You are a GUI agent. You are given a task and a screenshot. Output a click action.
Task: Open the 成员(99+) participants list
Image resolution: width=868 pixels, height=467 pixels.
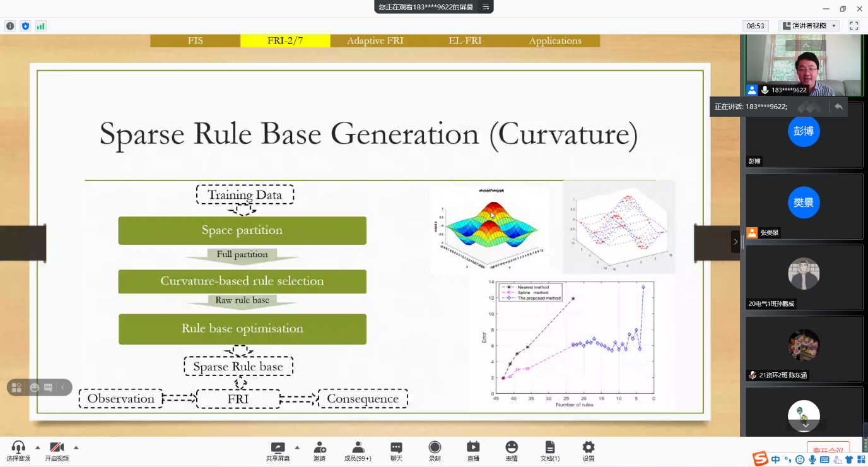(358, 451)
